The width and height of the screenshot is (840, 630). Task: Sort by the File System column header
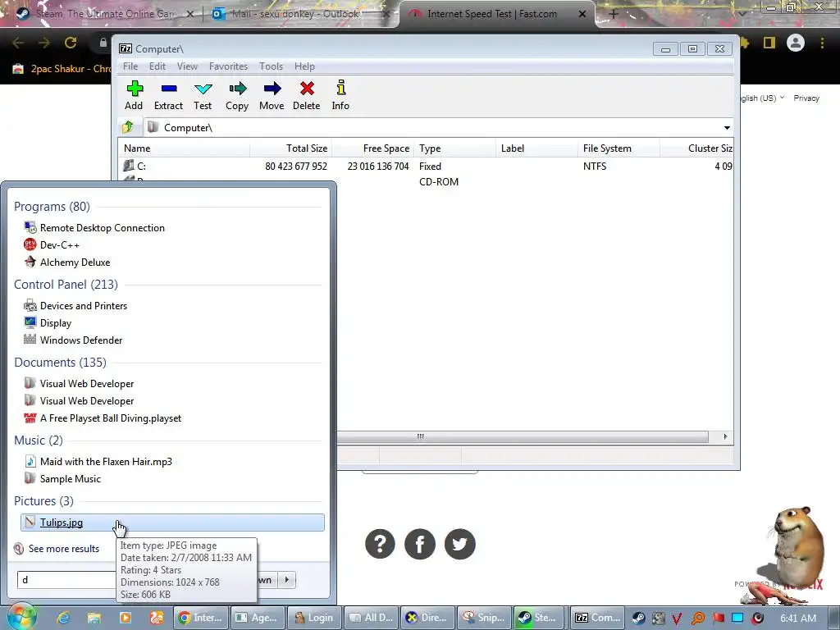[619, 148]
